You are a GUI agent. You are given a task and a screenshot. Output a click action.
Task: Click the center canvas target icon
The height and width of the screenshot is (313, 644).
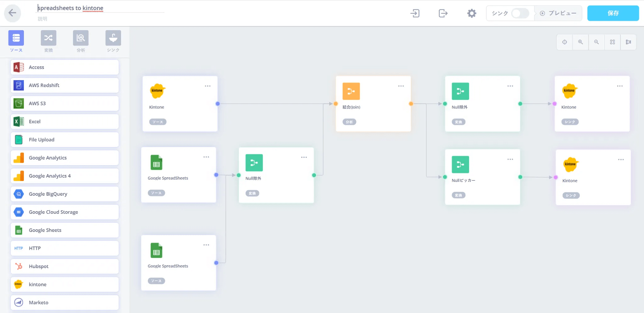[x=564, y=42]
